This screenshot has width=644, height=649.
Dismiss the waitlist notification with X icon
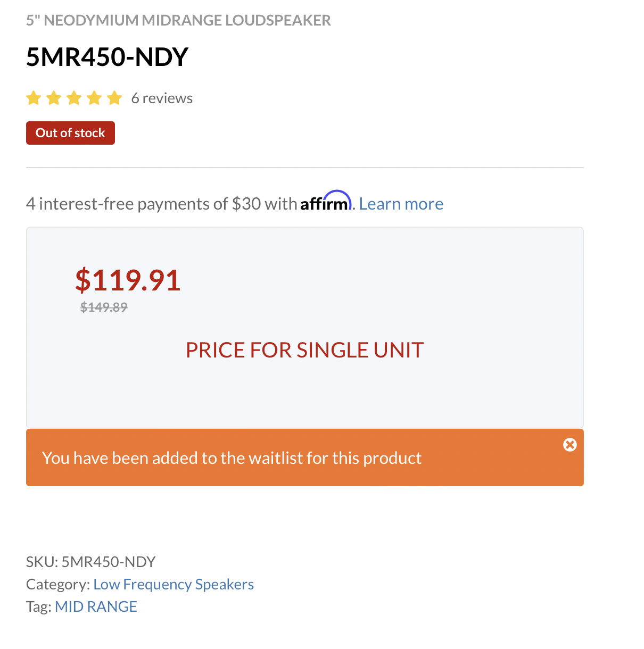point(569,445)
